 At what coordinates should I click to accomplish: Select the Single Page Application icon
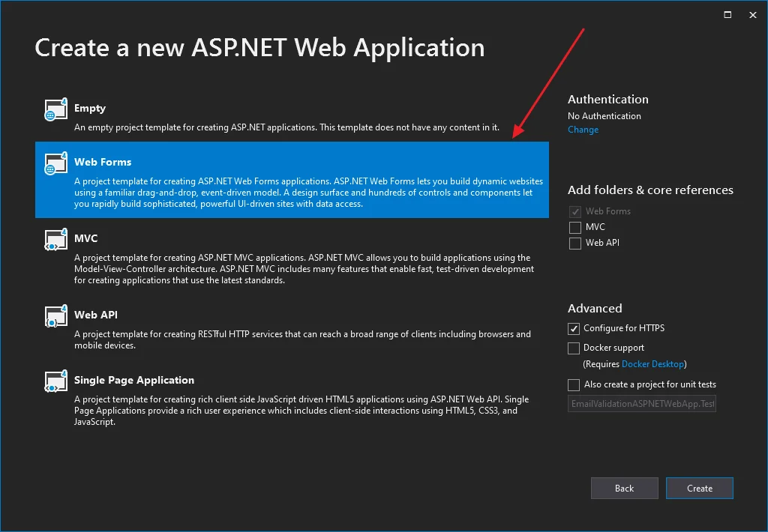click(x=55, y=382)
